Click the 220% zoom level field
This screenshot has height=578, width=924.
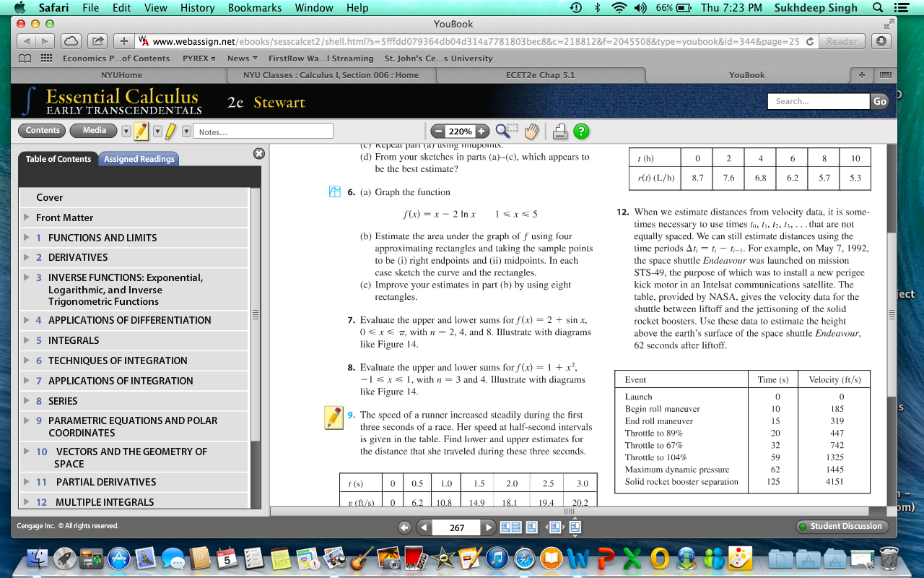tap(460, 131)
